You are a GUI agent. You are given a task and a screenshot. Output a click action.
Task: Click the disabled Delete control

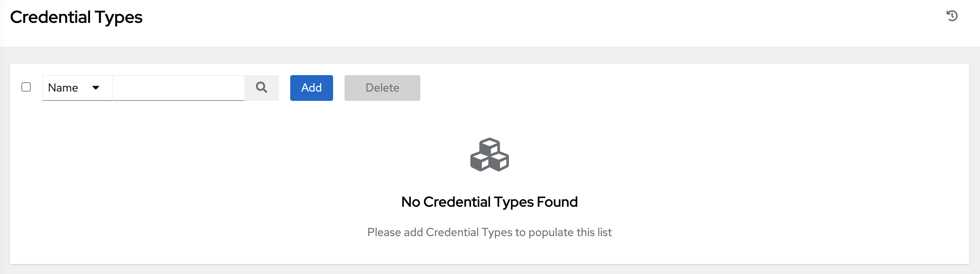pyautogui.click(x=382, y=88)
